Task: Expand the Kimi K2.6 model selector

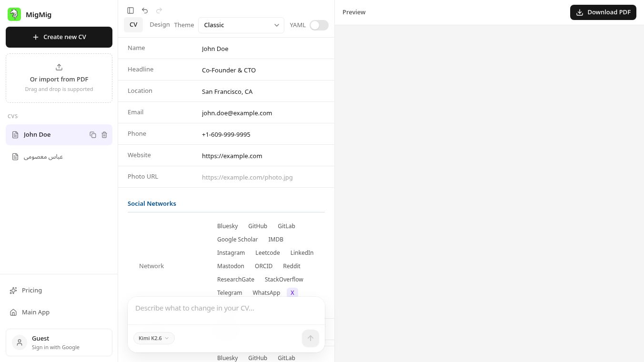Action: pyautogui.click(x=154, y=338)
